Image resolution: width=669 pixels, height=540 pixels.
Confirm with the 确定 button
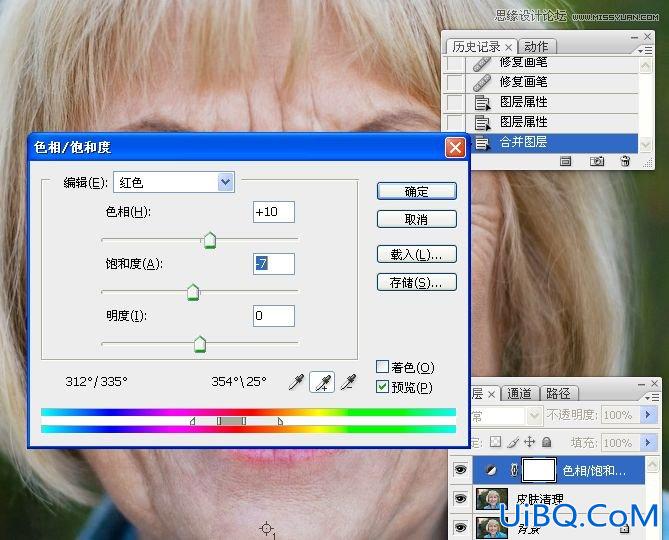[x=416, y=191]
